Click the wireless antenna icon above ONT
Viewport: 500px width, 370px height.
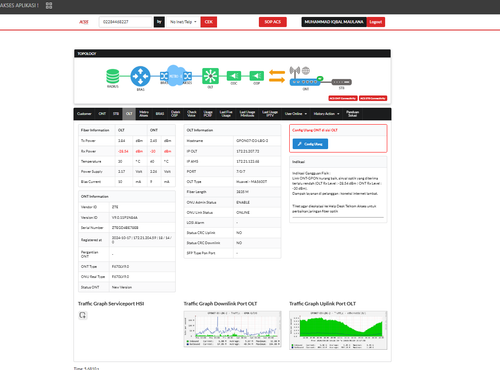295,72
